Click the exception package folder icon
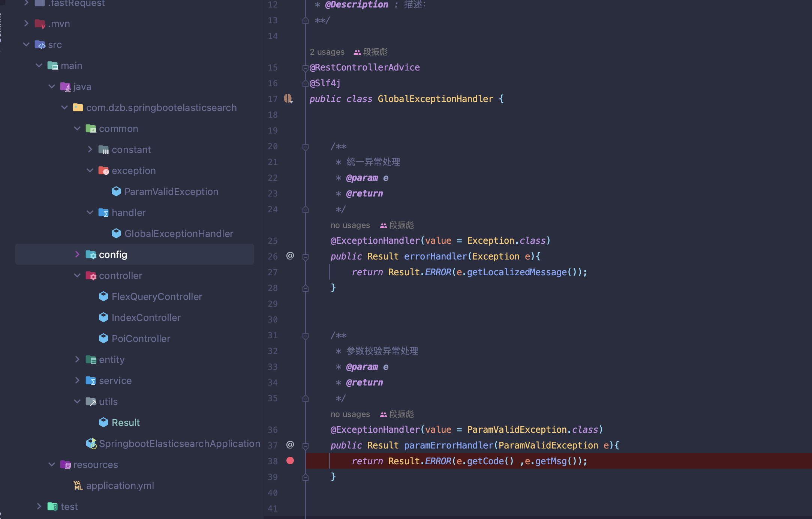This screenshot has width=812, height=519. click(104, 171)
